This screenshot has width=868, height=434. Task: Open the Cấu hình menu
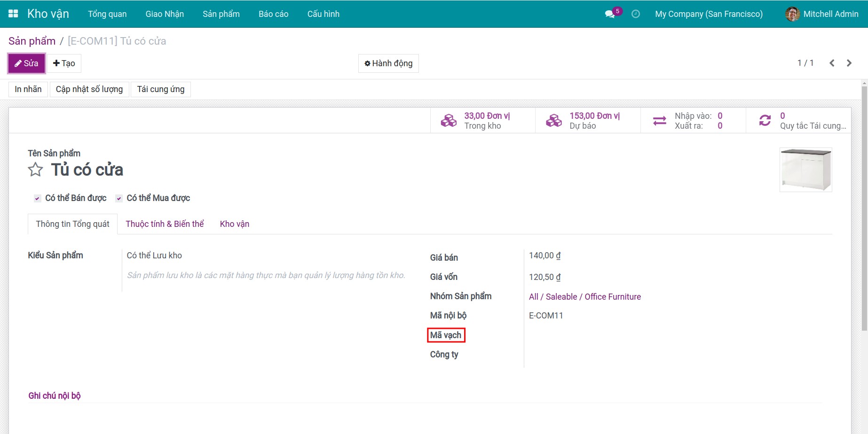pyautogui.click(x=323, y=14)
